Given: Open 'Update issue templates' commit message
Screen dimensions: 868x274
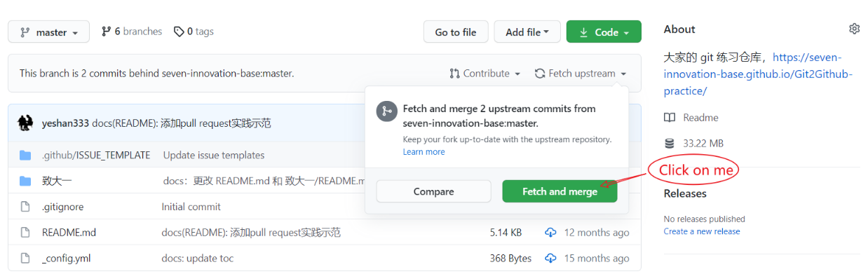Looking at the screenshot, I should pyautogui.click(x=214, y=155).
